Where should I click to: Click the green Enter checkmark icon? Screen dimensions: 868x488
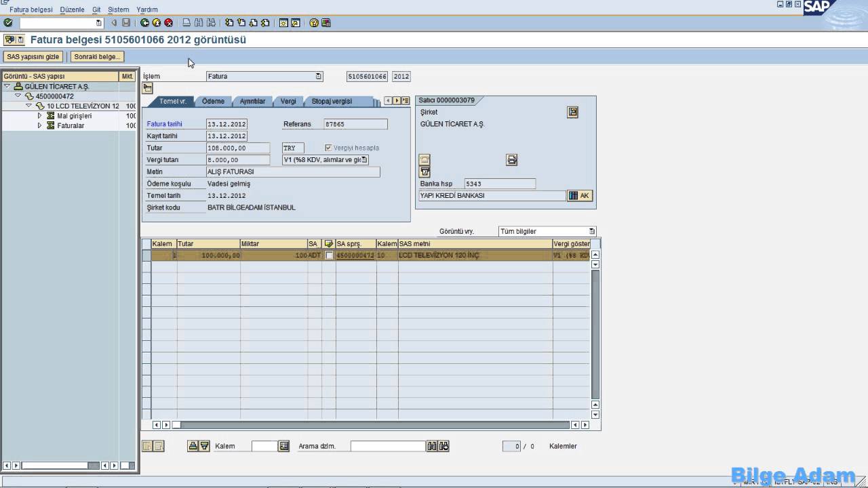point(8,23)
